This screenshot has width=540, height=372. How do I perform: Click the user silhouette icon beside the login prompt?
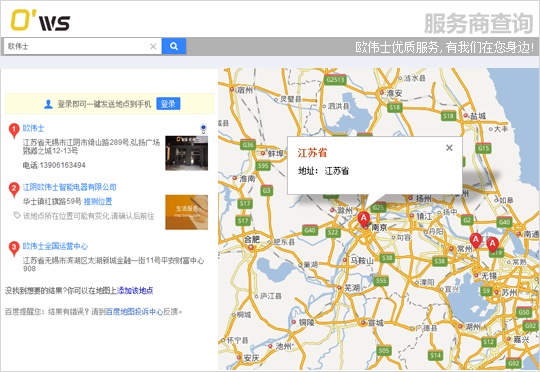click(48, 104)
